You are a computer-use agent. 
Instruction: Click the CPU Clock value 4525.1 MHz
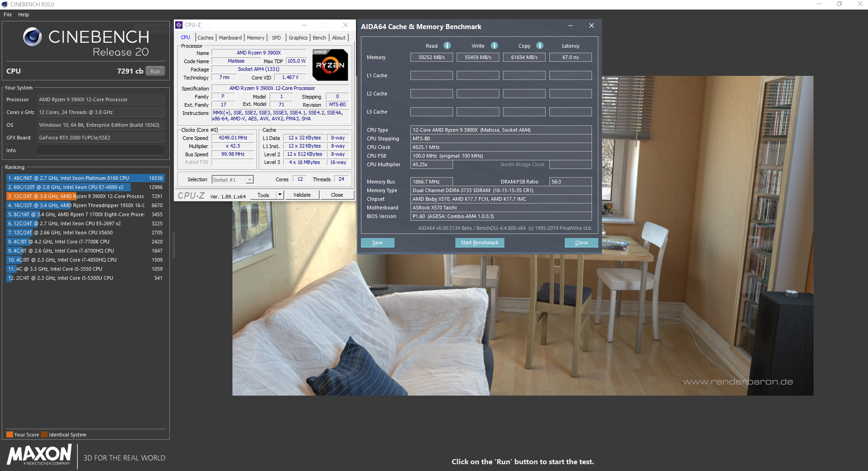click(501, 147)
